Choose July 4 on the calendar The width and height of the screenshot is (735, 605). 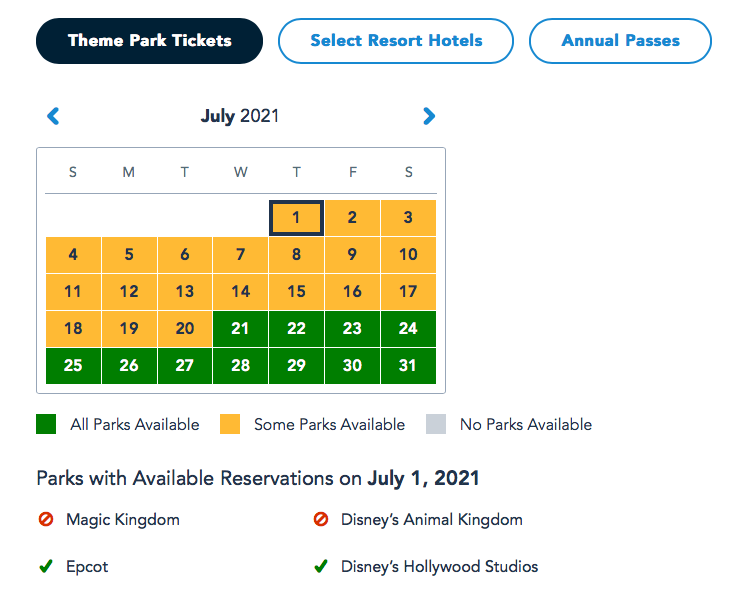tap(73, 255)
